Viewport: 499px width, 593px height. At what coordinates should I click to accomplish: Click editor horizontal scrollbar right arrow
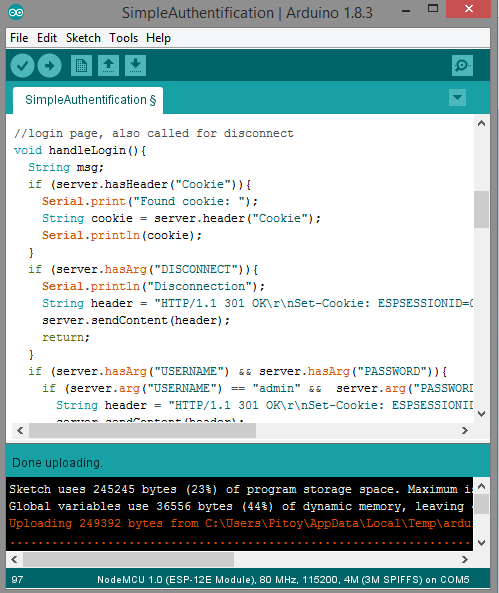coord(465,430)
